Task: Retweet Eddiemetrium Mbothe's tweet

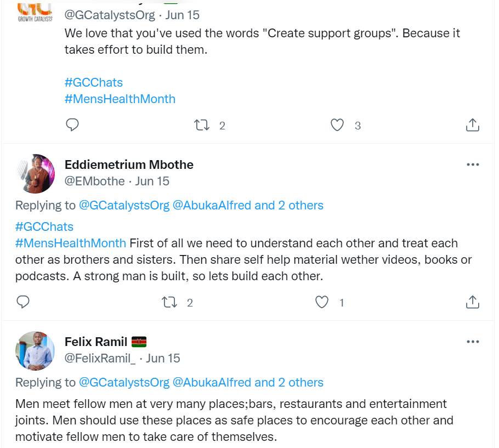Action: point(170,302)
